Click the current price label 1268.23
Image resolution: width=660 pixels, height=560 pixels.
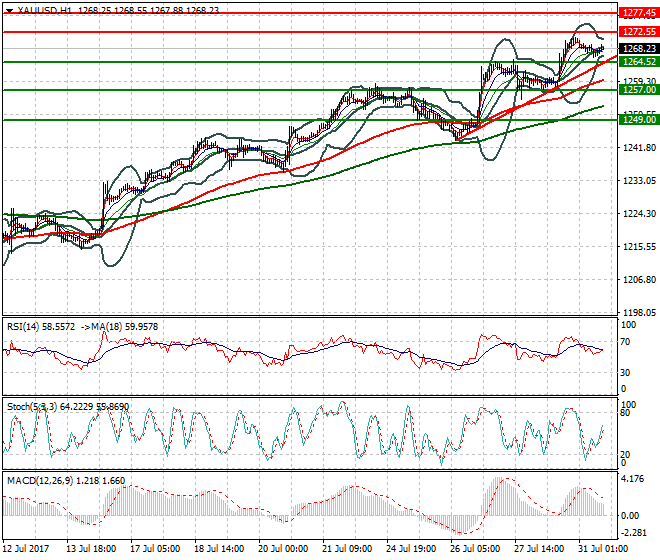[x=639, y=48]
